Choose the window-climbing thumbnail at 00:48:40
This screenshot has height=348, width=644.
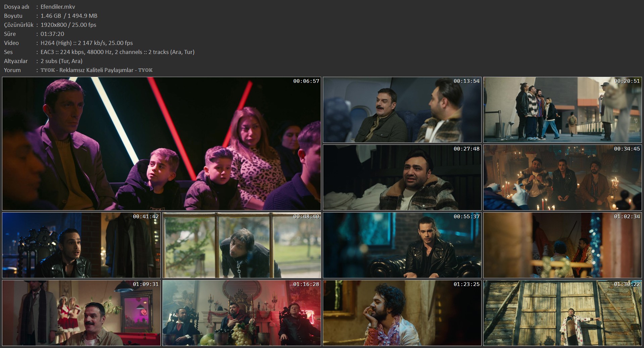(242, 245)
